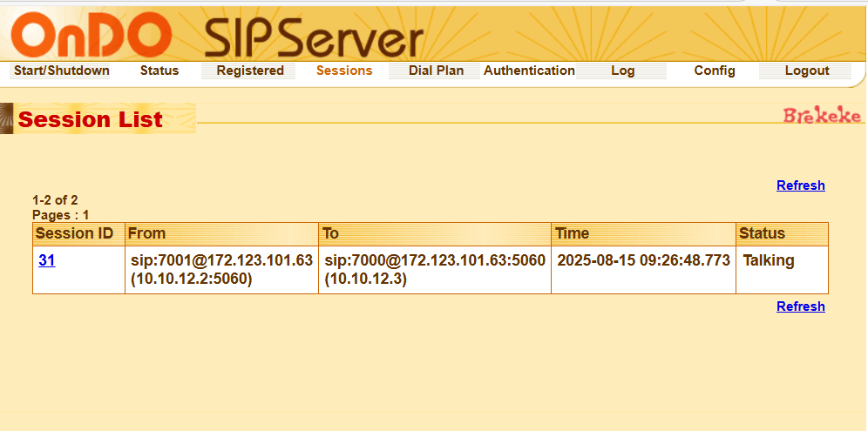
Task: Click the 'Pages : 1' text
Action: 60,215
